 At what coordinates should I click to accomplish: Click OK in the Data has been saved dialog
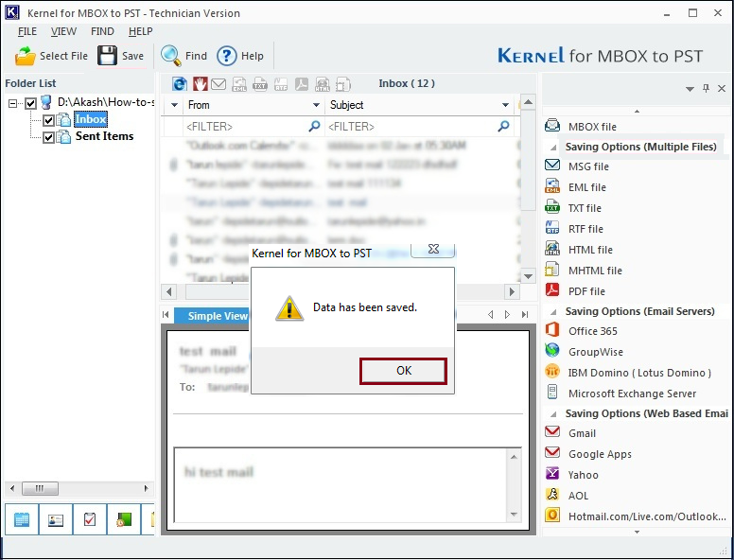click(403, 371)
